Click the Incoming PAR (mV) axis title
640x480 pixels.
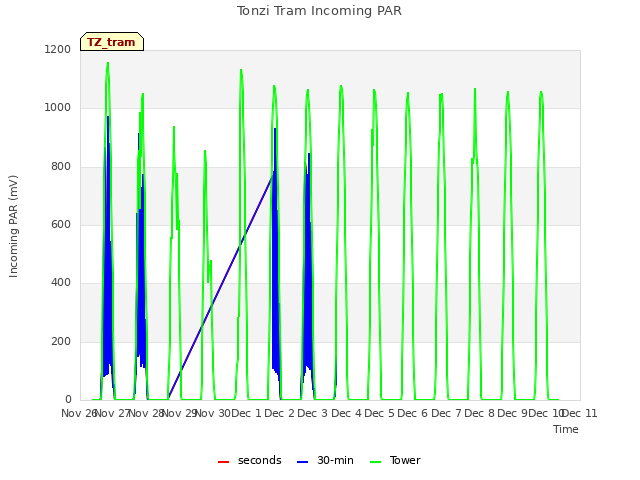(x=13, y=227)
